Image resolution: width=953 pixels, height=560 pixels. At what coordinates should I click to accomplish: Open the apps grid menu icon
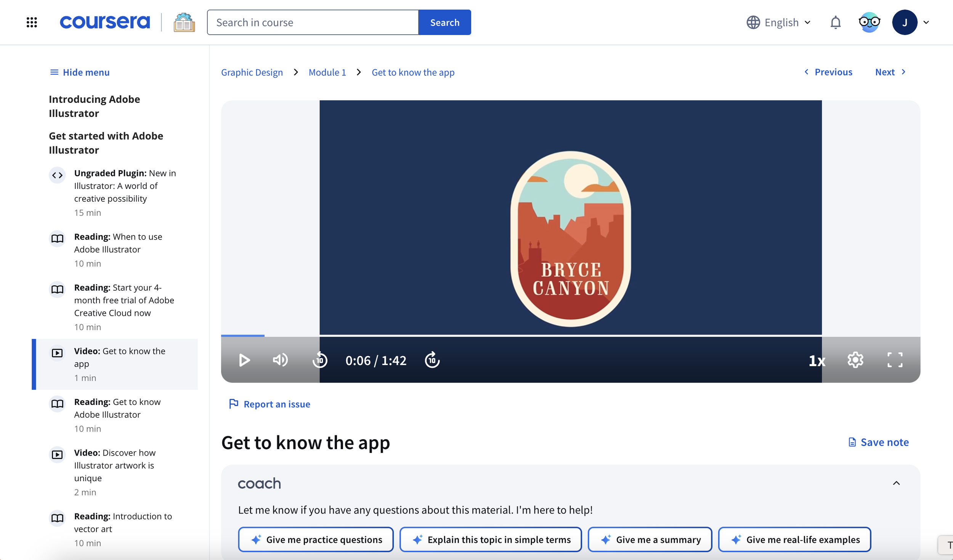(x=32, y=22)
